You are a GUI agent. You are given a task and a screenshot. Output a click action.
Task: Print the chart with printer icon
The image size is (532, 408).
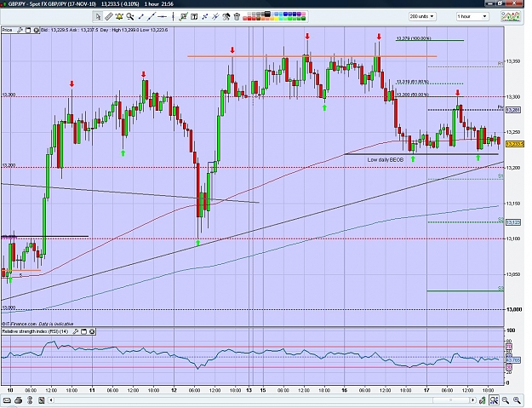click(x=19, y=400)
